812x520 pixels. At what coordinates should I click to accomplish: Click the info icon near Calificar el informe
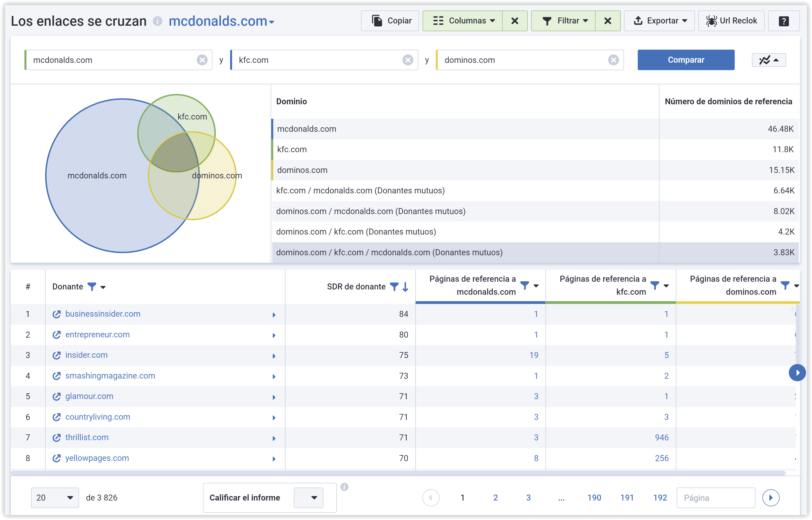point(345,487)
